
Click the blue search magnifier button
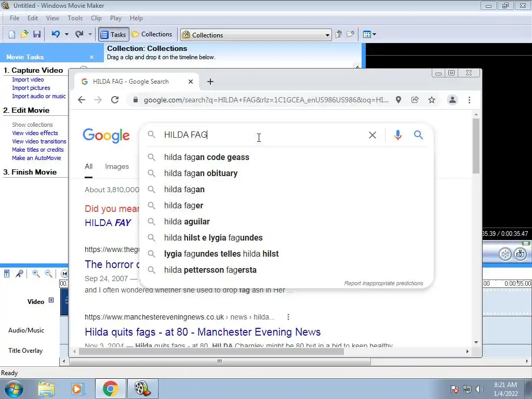[418, 135]
